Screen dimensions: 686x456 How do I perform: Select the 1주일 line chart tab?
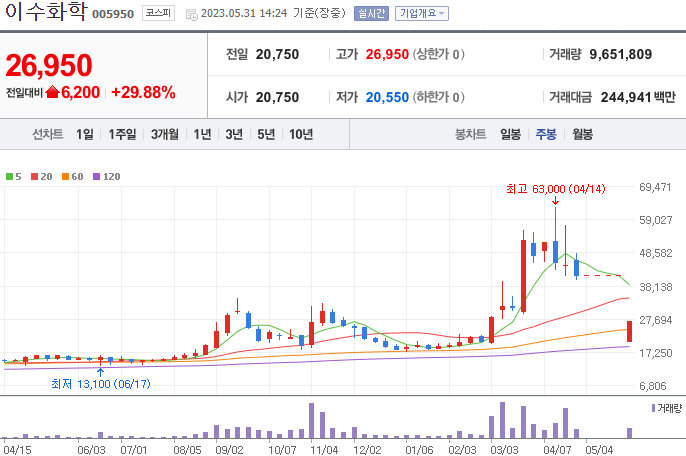(122, 134)
